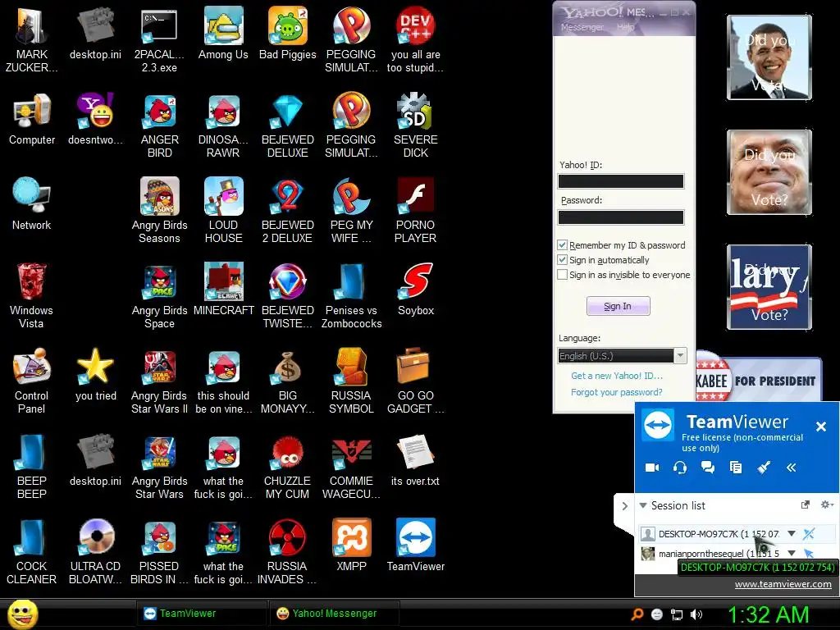Open the Among Us desktop icon
The image size is (840, 630).
tap(223, 33)
